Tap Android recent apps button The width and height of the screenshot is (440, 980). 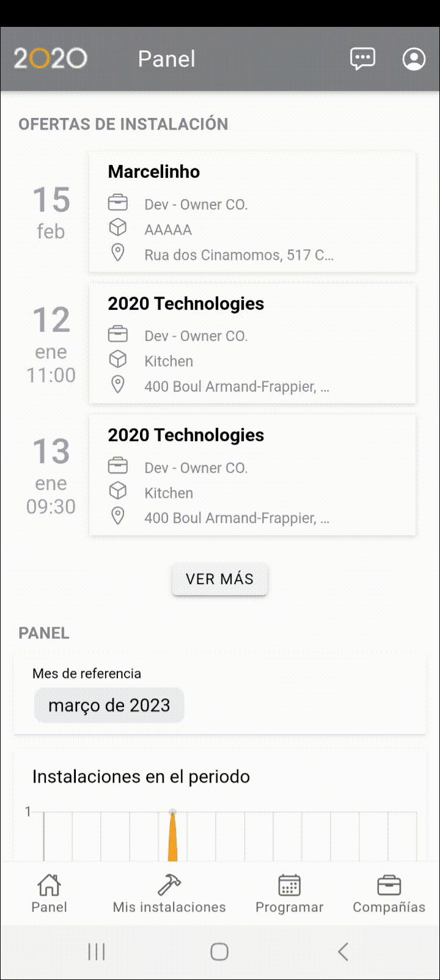pos(97,951)
